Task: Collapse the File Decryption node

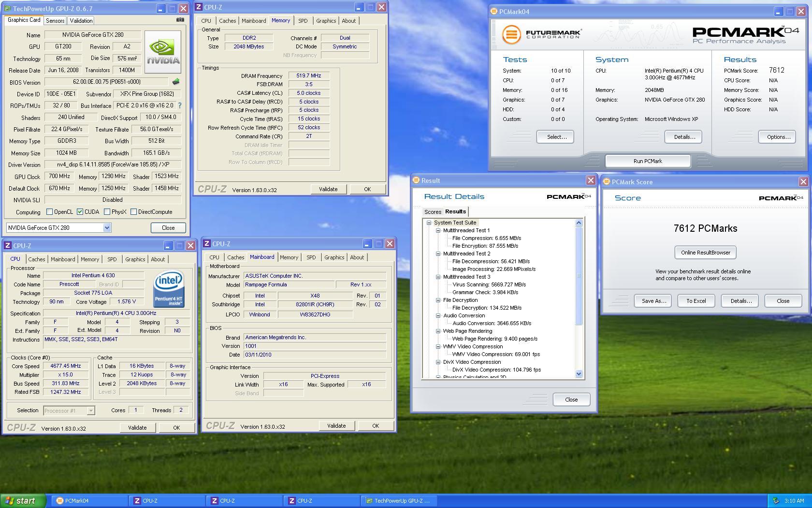Action: coord(438,300)
